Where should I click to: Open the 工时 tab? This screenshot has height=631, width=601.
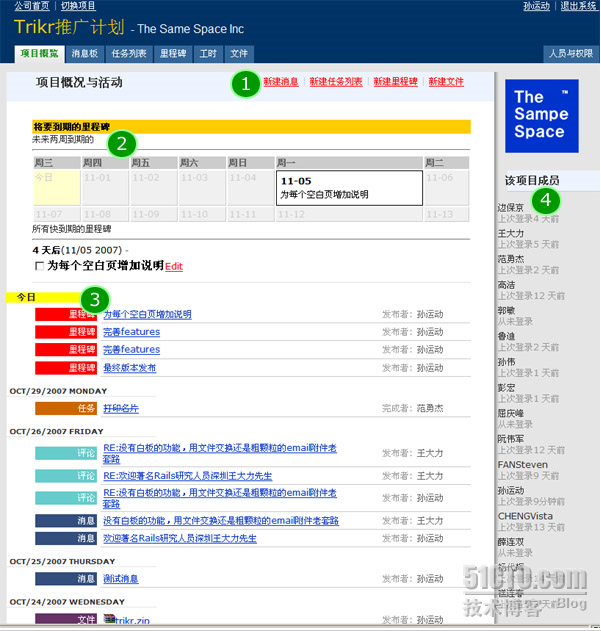click(208, 54)
